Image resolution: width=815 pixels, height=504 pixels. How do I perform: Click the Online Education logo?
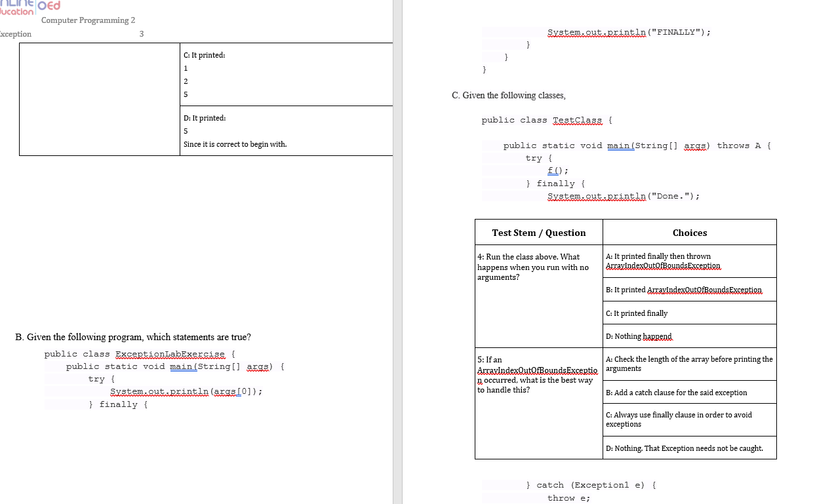16,5
